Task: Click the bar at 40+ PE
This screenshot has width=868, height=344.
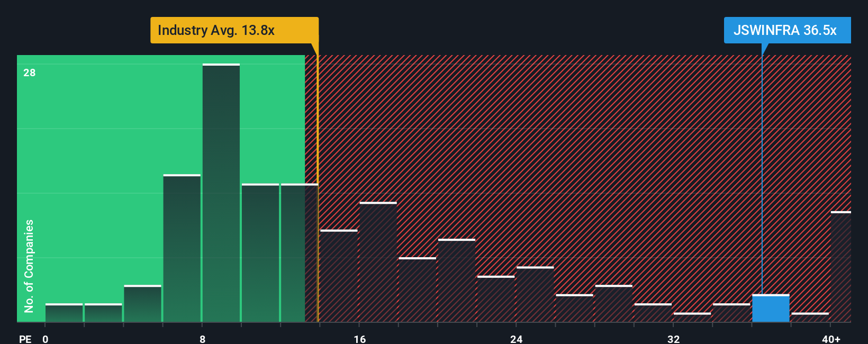Action: tap(841, 267)
